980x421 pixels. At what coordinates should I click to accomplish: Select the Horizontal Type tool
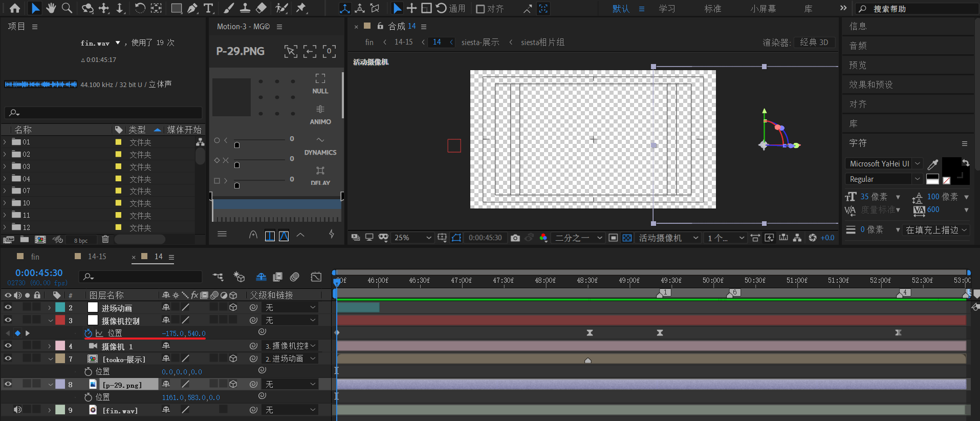tap(208, 8)
